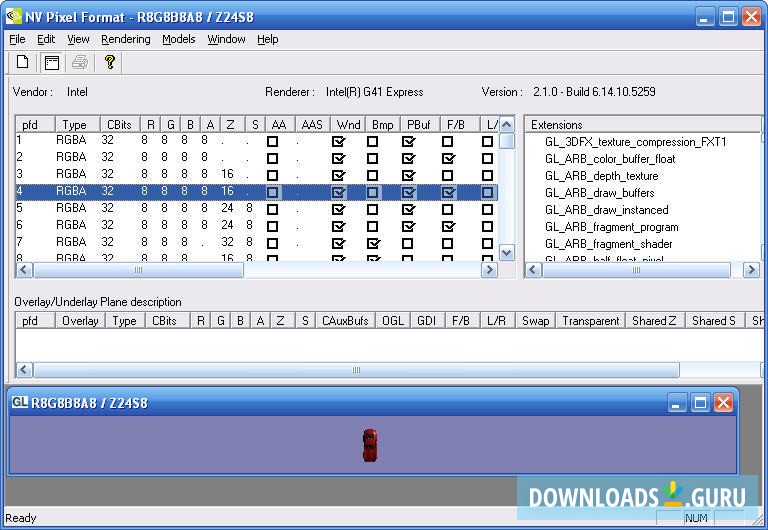
Task: Open the View menu
Action: 78,39
